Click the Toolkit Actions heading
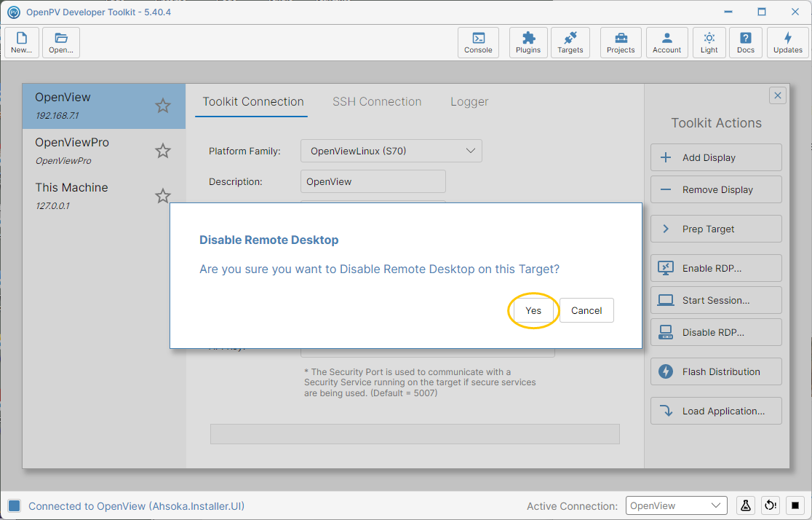 click(x=716, y=123)
